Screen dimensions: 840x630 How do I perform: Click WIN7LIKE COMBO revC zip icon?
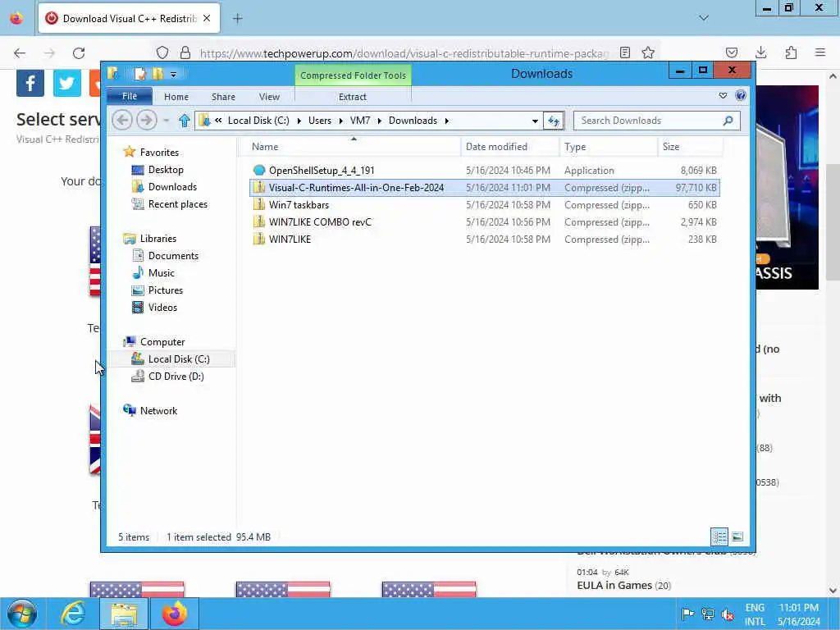[x=258, y=221]
